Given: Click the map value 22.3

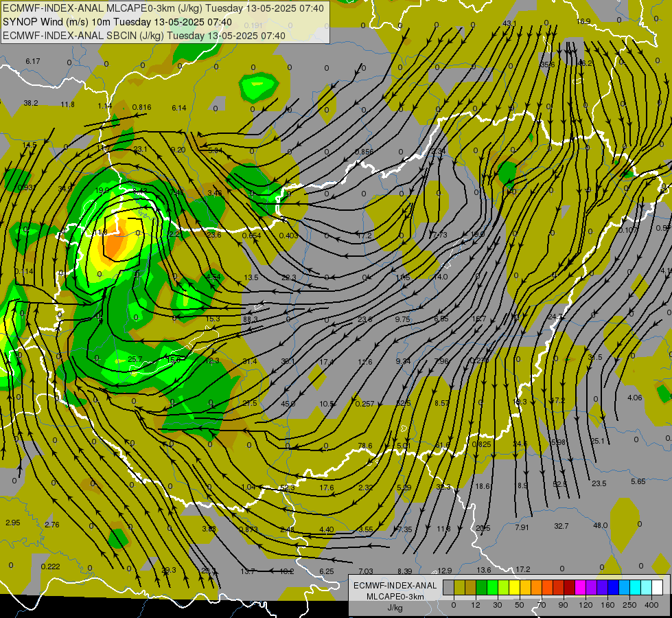Looking at the screenshot, I should (289, 277).
